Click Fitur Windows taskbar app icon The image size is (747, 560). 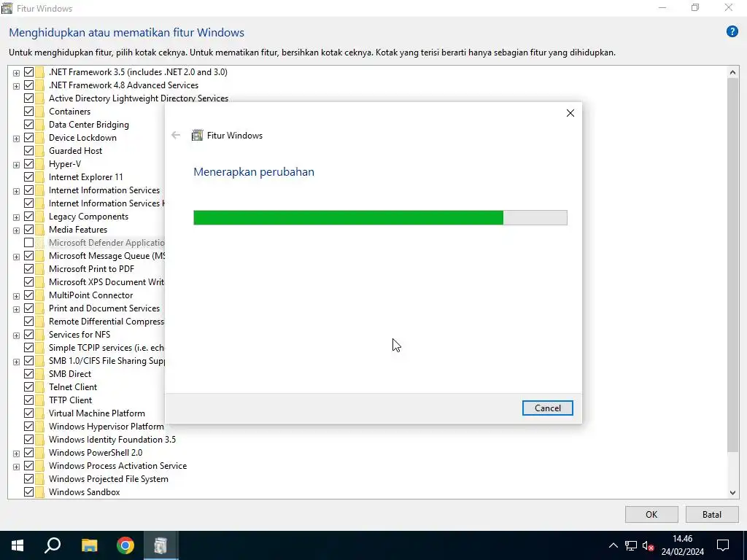pyautogui.click(x=161, y=545)
